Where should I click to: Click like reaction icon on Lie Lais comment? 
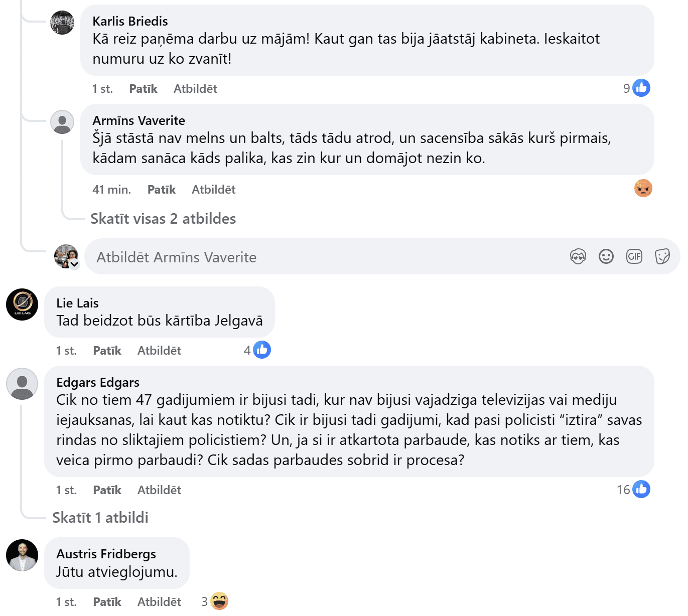pos(262,350)
